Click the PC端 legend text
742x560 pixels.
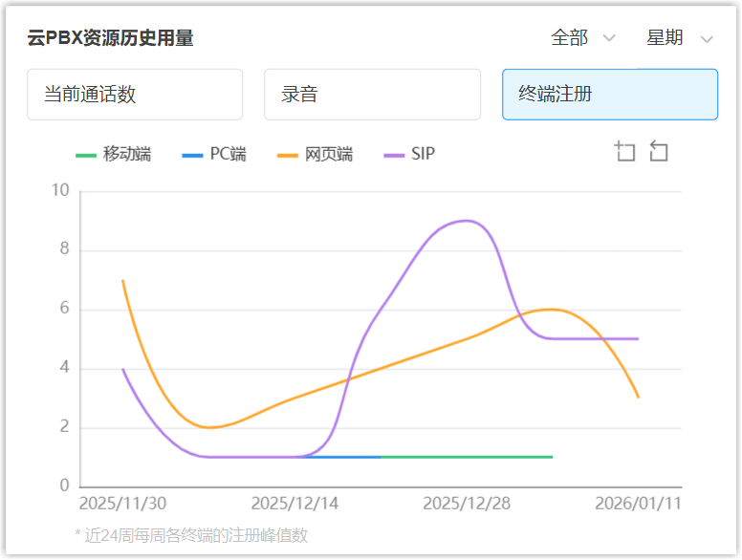click(228, 155)
